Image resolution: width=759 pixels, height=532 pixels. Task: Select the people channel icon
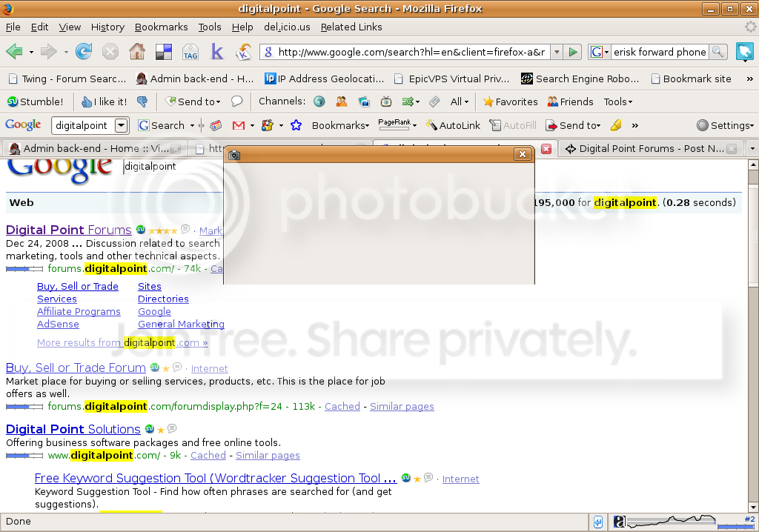[342, 102]
